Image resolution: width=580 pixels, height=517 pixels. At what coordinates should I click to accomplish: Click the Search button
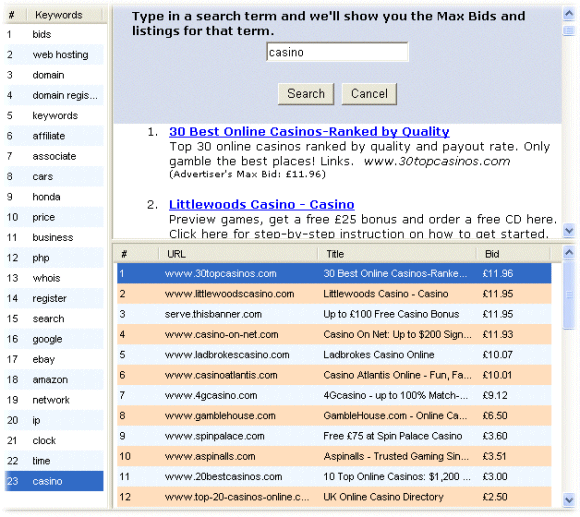click(x=306, y=94)
